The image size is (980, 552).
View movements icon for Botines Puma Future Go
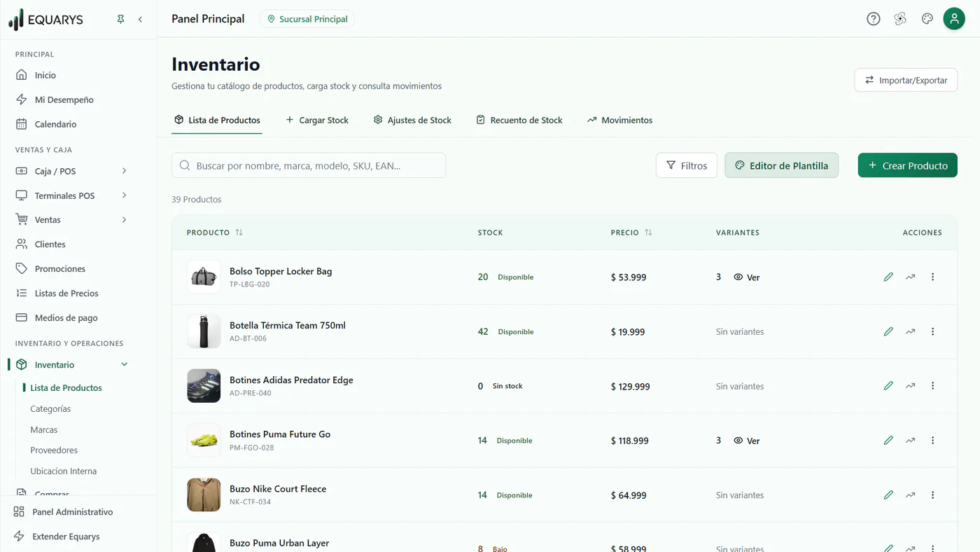910,440
